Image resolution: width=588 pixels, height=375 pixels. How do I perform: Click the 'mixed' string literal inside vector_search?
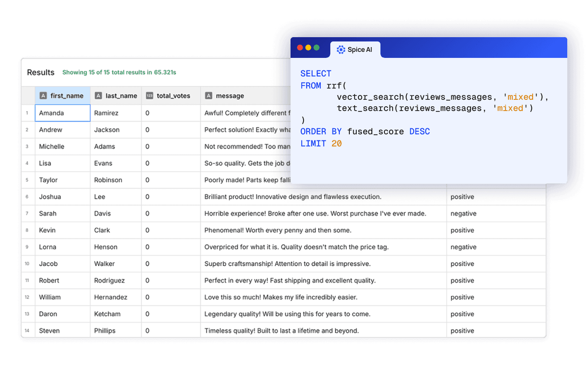pyautogui.click(x=521, y=97)
